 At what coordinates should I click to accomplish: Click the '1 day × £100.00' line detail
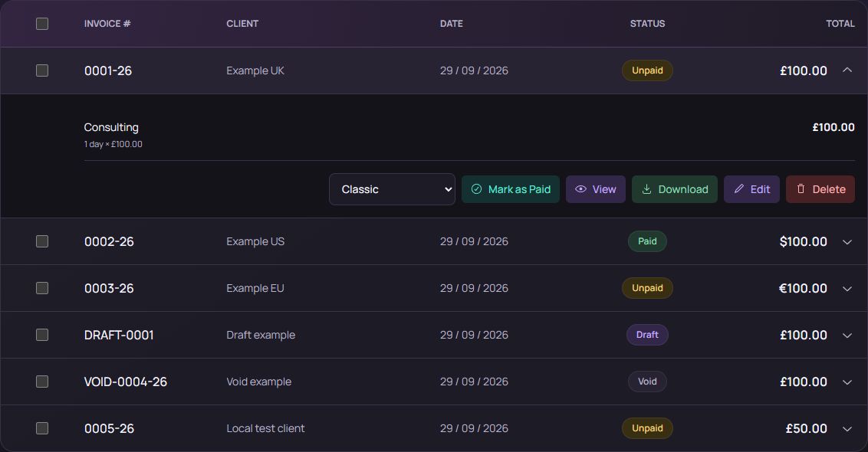113,144
